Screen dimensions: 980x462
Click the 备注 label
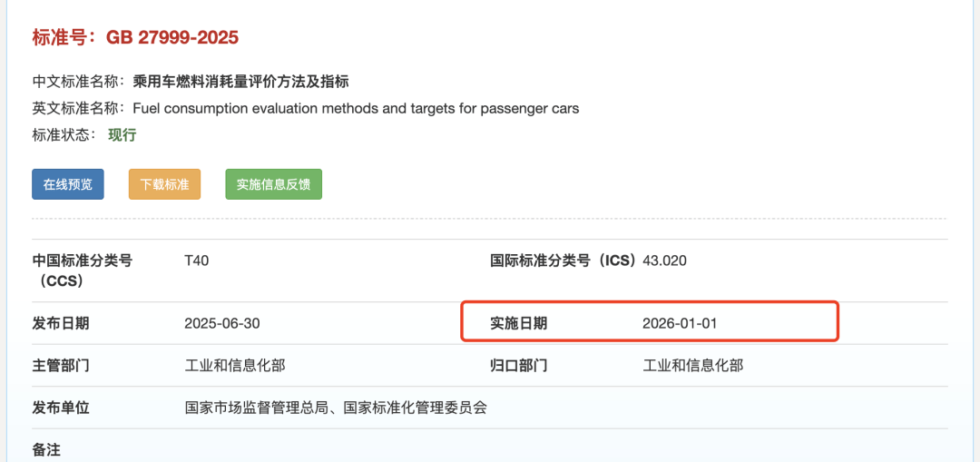click(x=47, y=449)
